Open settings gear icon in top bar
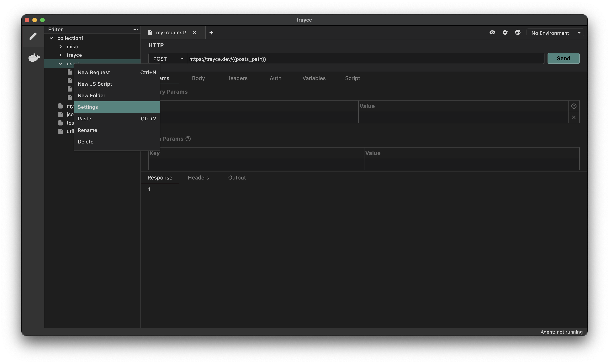Screen dimensions: 609x364 pyautogui.click(x=505, y=32)
